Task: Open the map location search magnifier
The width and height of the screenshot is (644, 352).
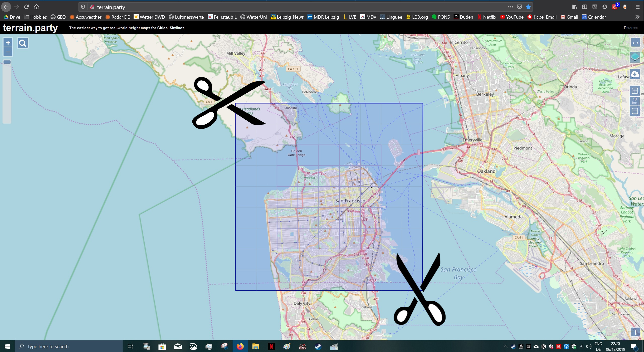Action: [23, 43]
